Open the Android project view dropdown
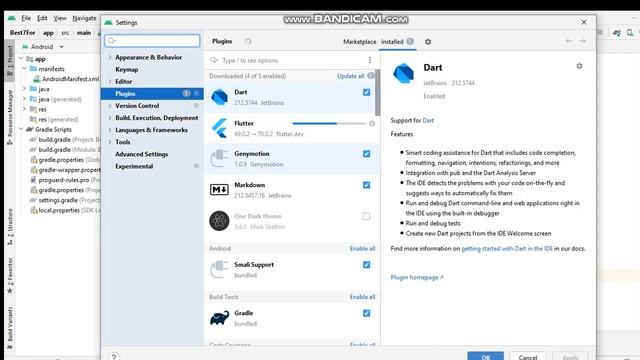Viewport: 640px width, 360px height. 43,47
